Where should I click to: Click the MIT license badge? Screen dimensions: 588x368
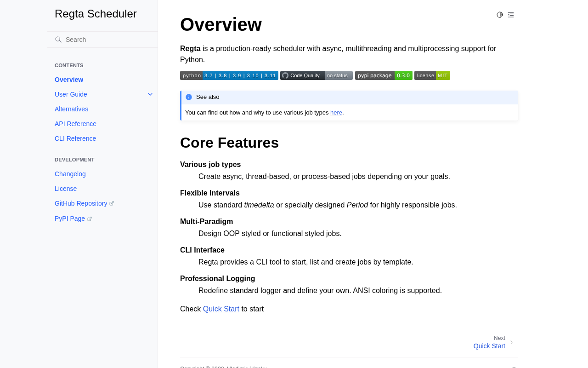pos(432,75)
